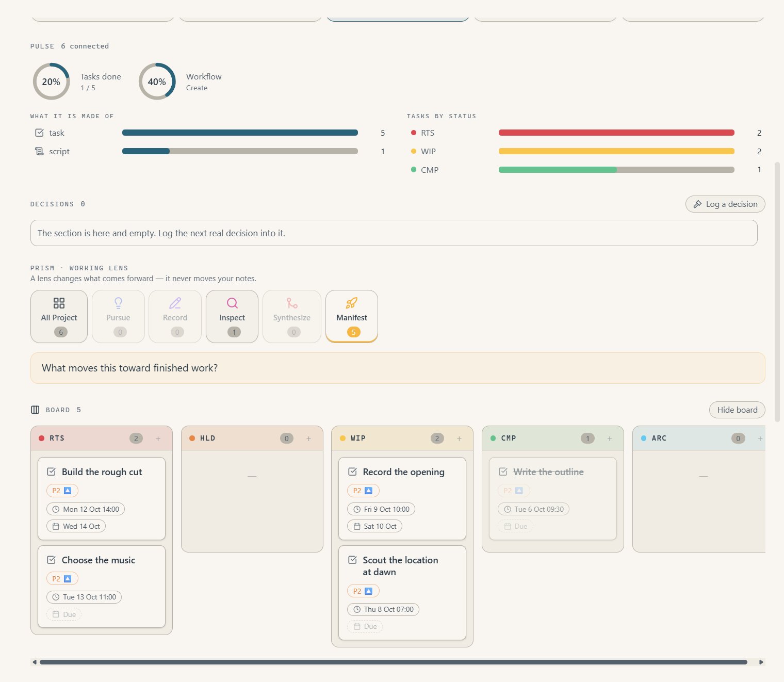Switch to the Inspect lens
Viewport: 784px width, 682px height.
232,316
